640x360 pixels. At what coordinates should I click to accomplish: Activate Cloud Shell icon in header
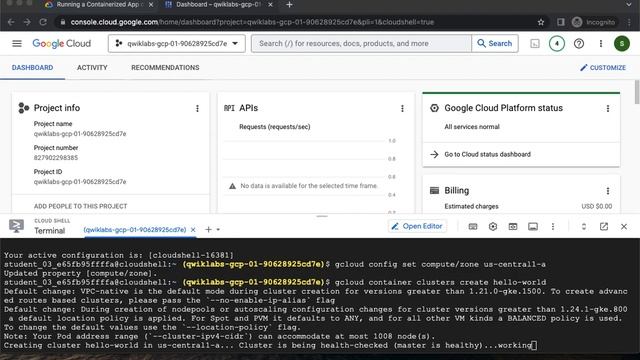pos(535,43)
